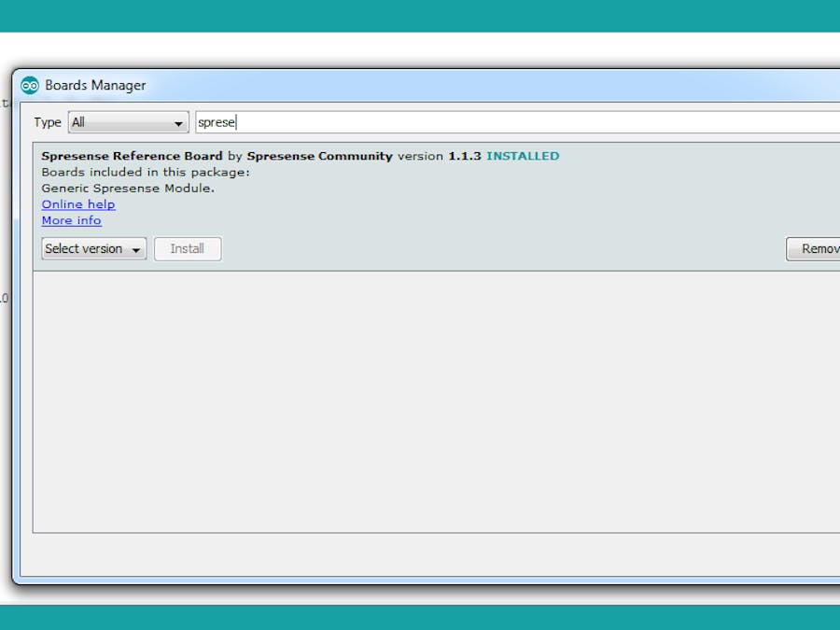Click the version number 1.1.3

(x=464, y=156)
